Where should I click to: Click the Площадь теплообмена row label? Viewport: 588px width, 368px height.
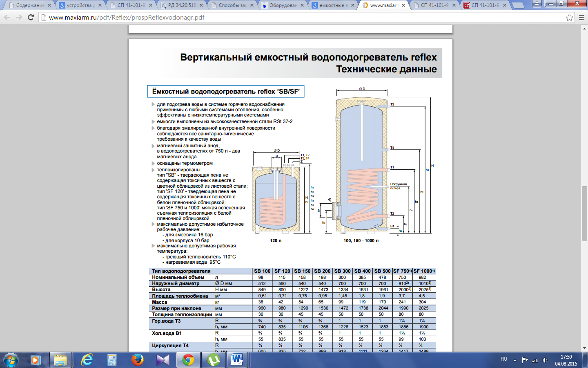(x=180, y=296)
